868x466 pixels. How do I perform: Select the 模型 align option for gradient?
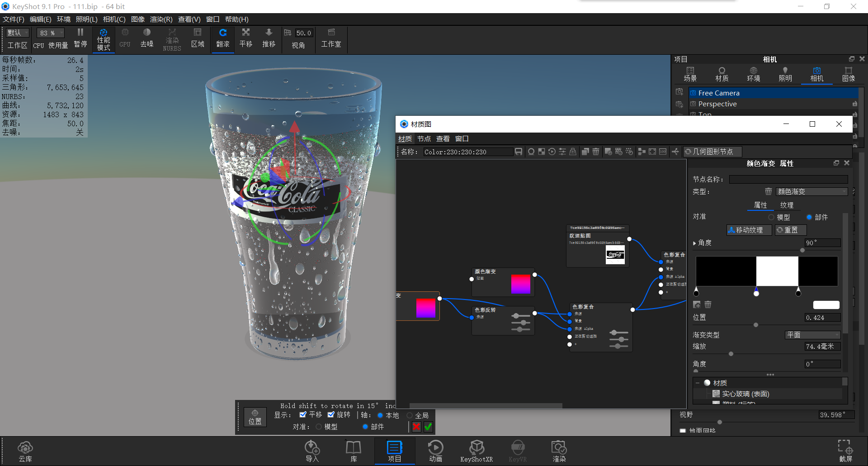click(x=772, y=217)
